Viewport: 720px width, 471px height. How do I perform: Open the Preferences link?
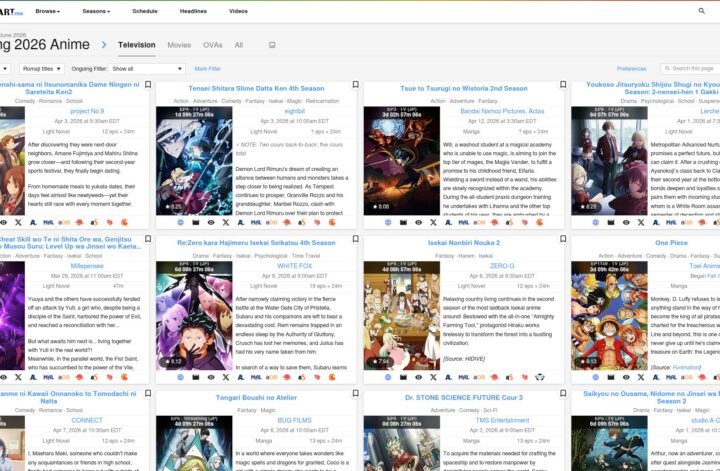[x=631, y=69]
